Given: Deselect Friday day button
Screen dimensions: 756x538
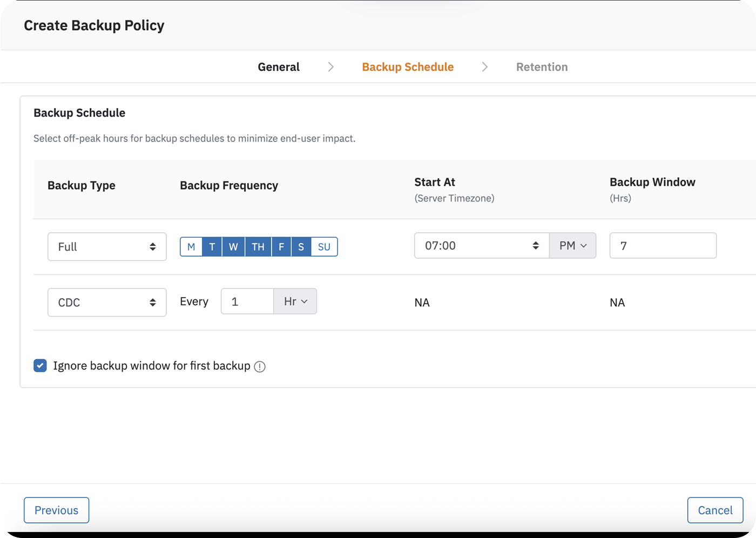Looking at the screenshot, I should click(x=281, y=247).
